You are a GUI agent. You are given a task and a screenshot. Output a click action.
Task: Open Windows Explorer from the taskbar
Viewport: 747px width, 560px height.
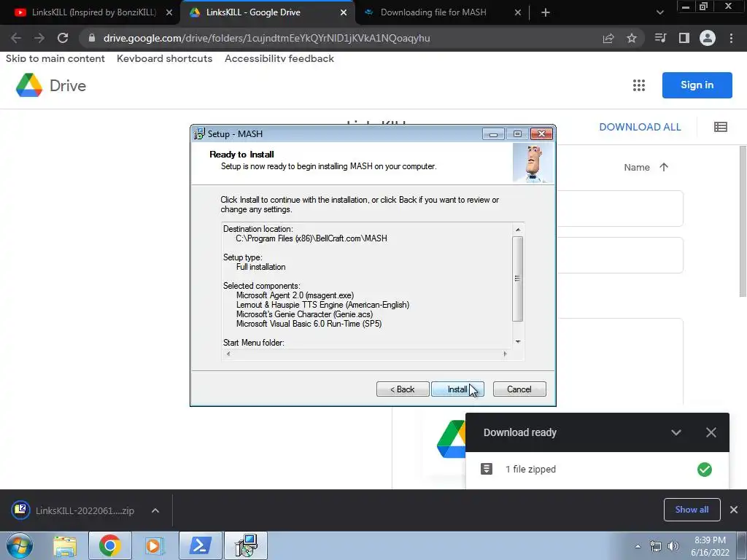pyautogui.click(x=65, y=545)
